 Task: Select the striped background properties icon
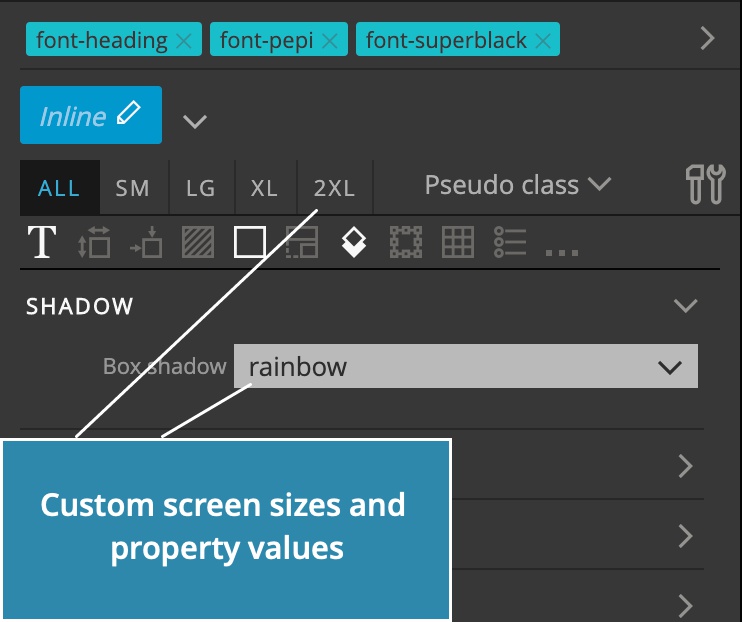(x=198, y=242)
